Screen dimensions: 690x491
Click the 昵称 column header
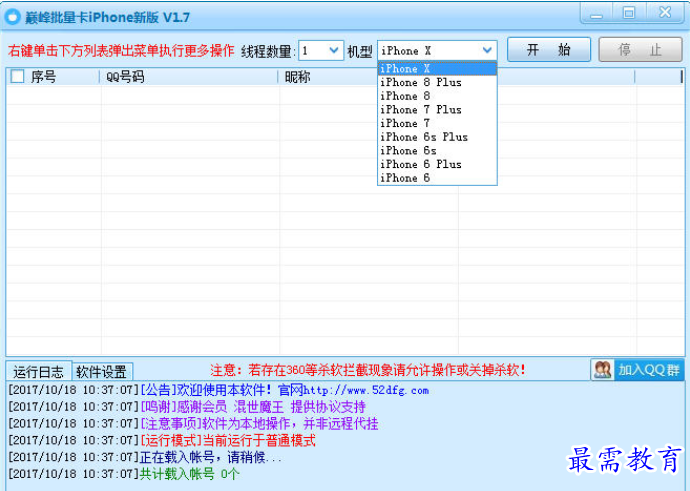pos(297,77)
